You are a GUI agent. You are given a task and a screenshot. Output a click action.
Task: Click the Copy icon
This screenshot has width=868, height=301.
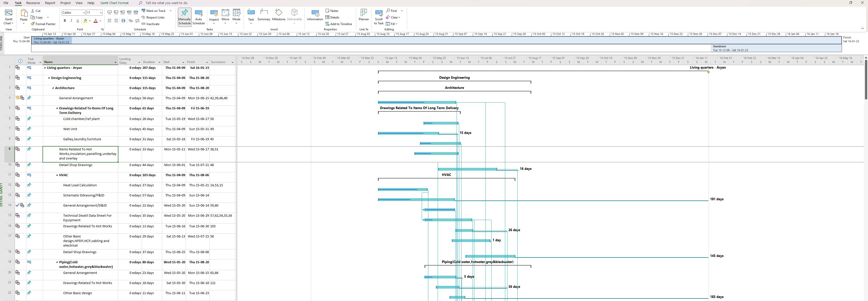pyautogui.click(x=33, y=17)
